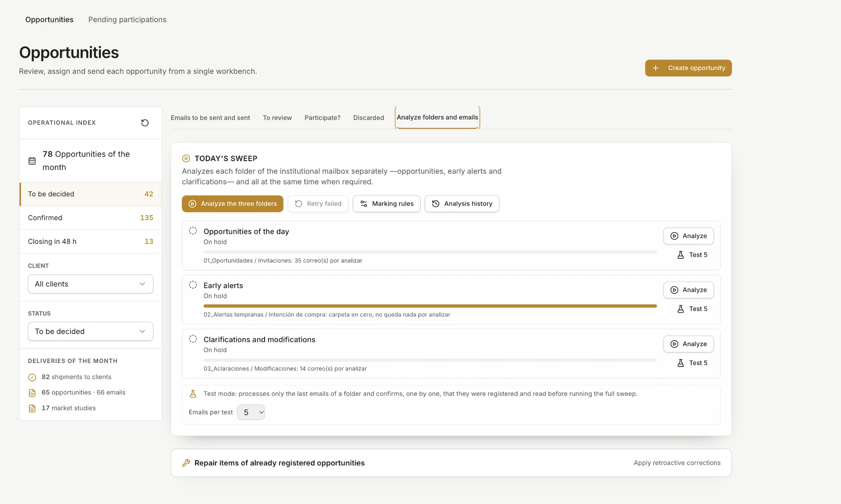Open the Emails per test dropdown
Image resolution: width=841 pixels, height=504 pixels.
251,412
